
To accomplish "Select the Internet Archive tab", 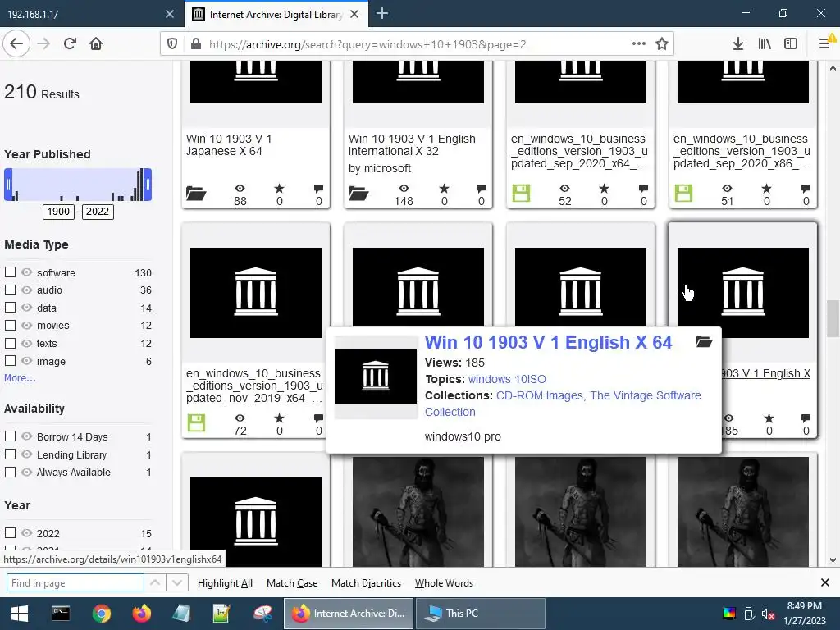I will tap(276, 15).
